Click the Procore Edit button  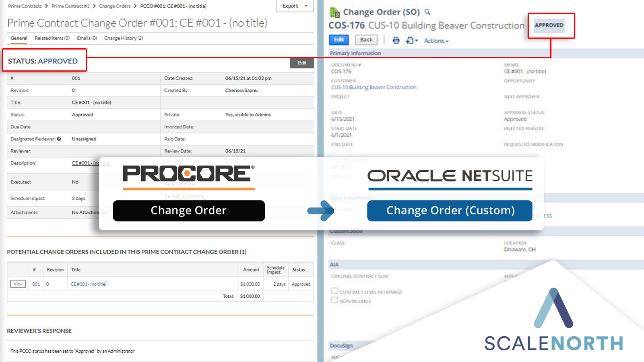(x=302, y=63)
